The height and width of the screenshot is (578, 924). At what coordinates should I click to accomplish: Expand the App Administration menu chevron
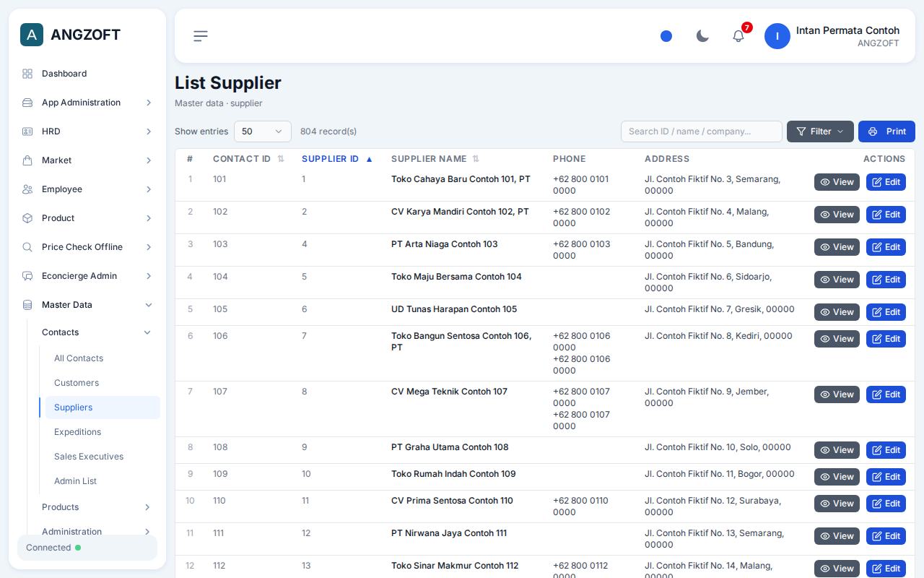[149, 103]
